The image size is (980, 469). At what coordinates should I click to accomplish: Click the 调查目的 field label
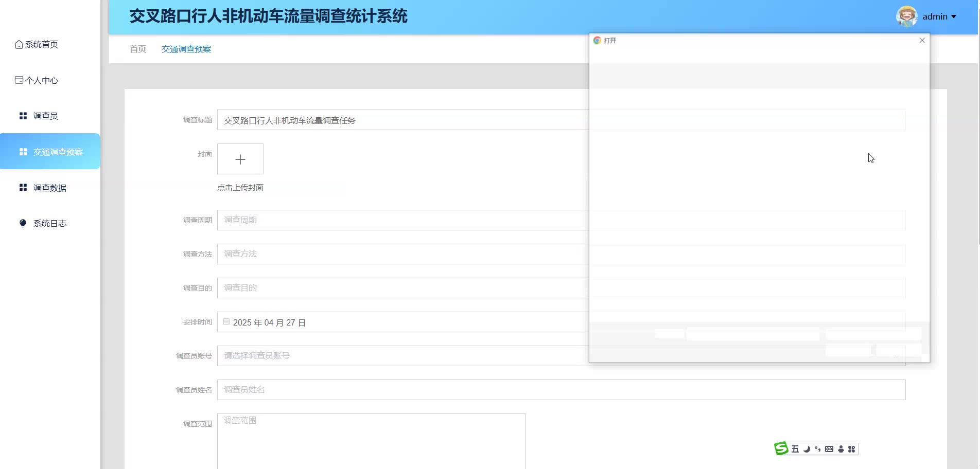point(198,288)
